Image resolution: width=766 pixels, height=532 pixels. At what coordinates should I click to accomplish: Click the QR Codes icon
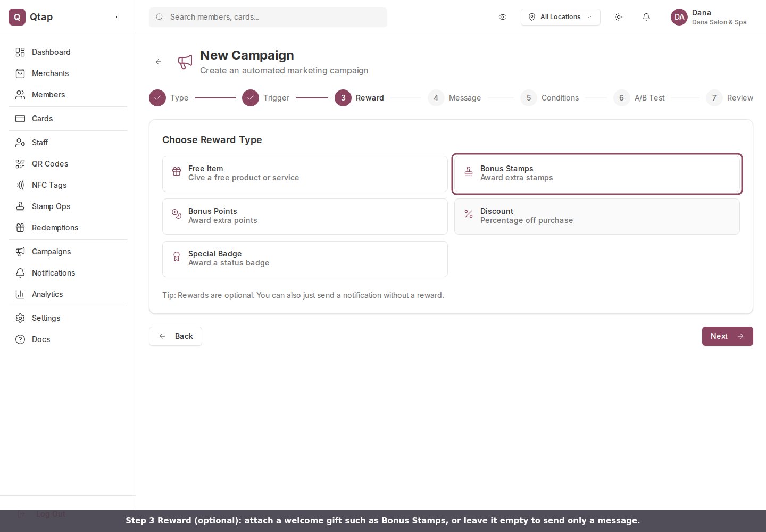tap(20, 164)
